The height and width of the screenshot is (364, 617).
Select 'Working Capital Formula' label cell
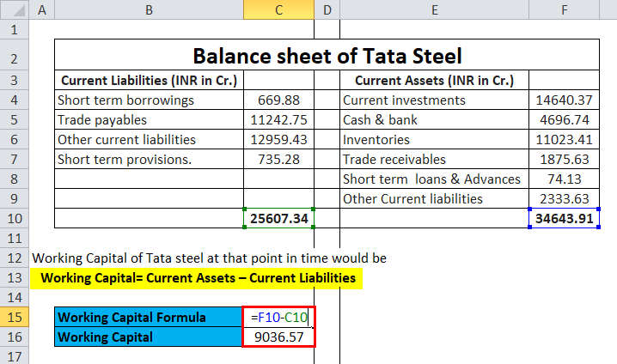click(x=149, y=318)
